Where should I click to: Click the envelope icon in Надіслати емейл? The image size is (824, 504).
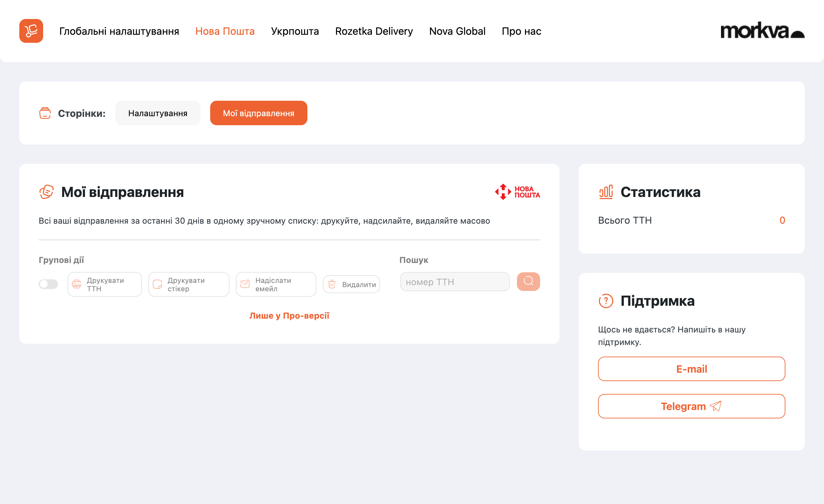(x=245, y=284)
